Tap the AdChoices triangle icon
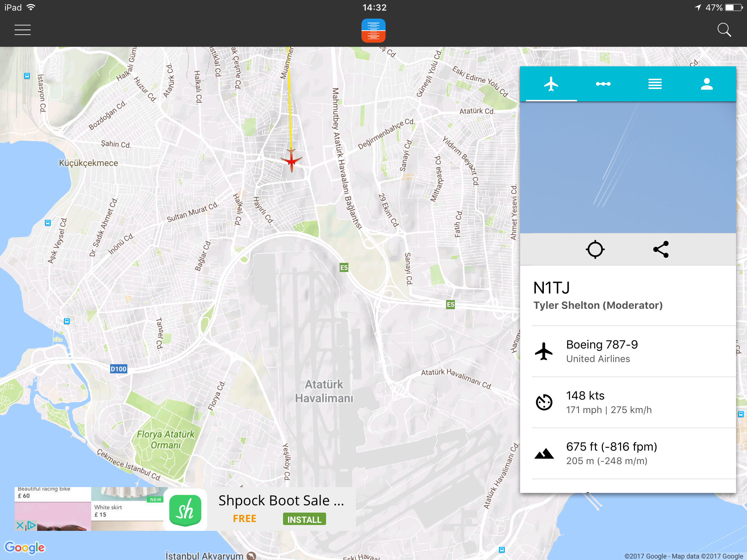Image resolution: width=747 pixels, height=560 pixels. (x=32, y=525)
